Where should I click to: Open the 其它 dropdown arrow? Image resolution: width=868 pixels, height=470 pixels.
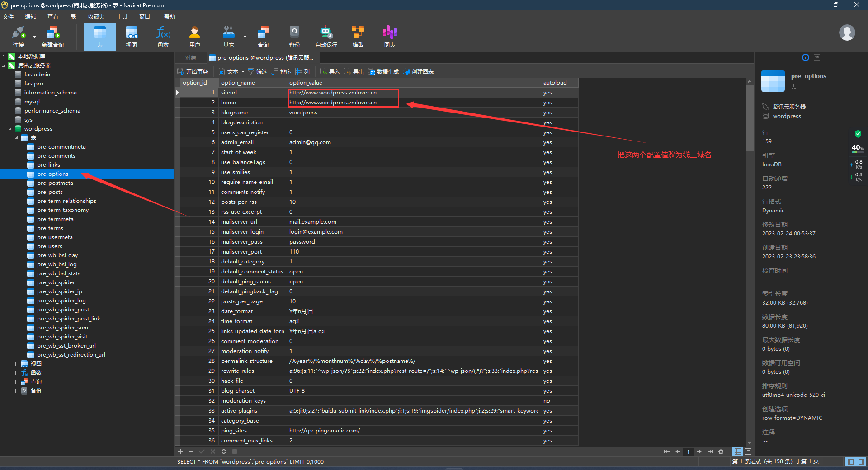245,37
